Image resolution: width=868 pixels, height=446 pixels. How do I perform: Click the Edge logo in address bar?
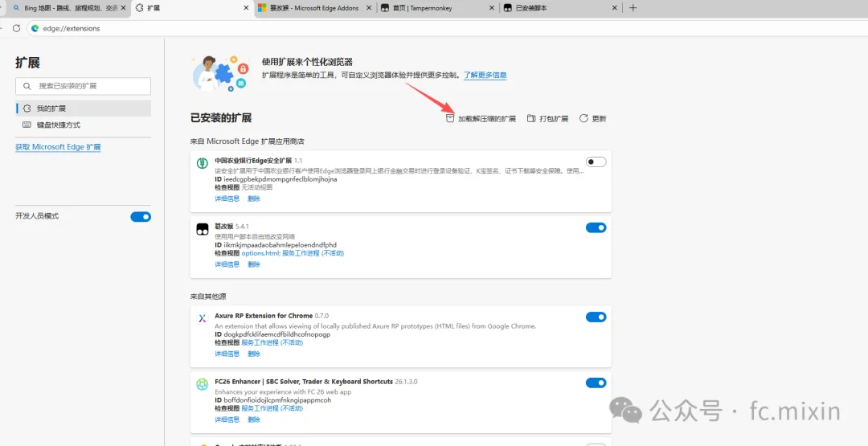pos(35,28)
